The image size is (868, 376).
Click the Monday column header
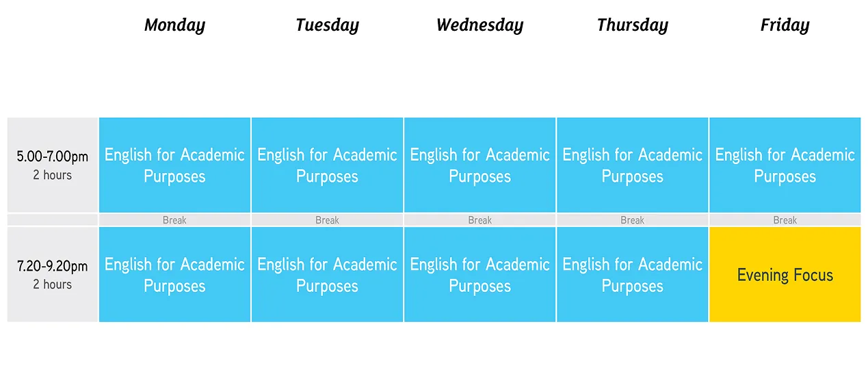[x=174, y=25]
